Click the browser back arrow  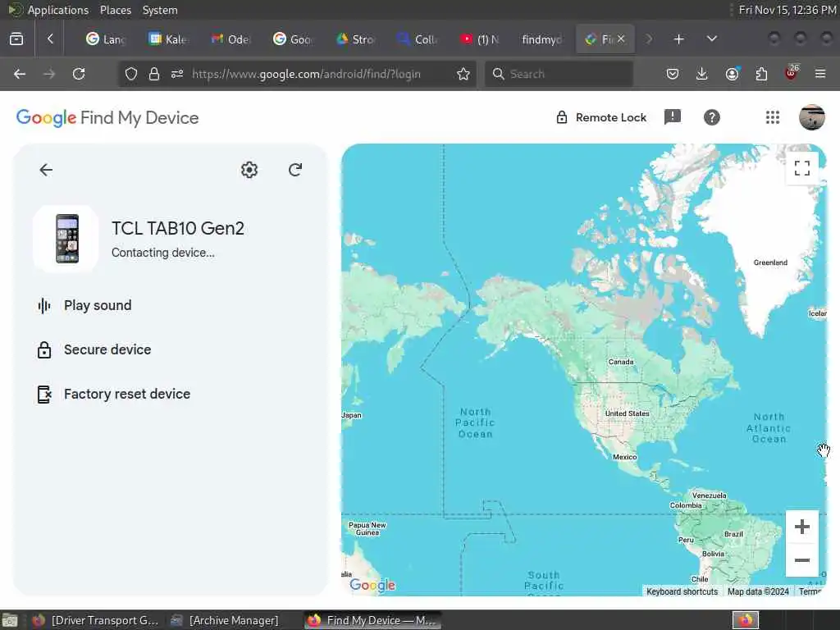click(20, 74)
